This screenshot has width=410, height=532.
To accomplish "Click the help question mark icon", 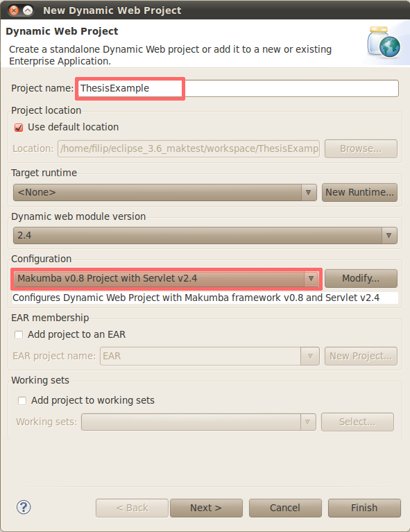I will tap(24, 507).
